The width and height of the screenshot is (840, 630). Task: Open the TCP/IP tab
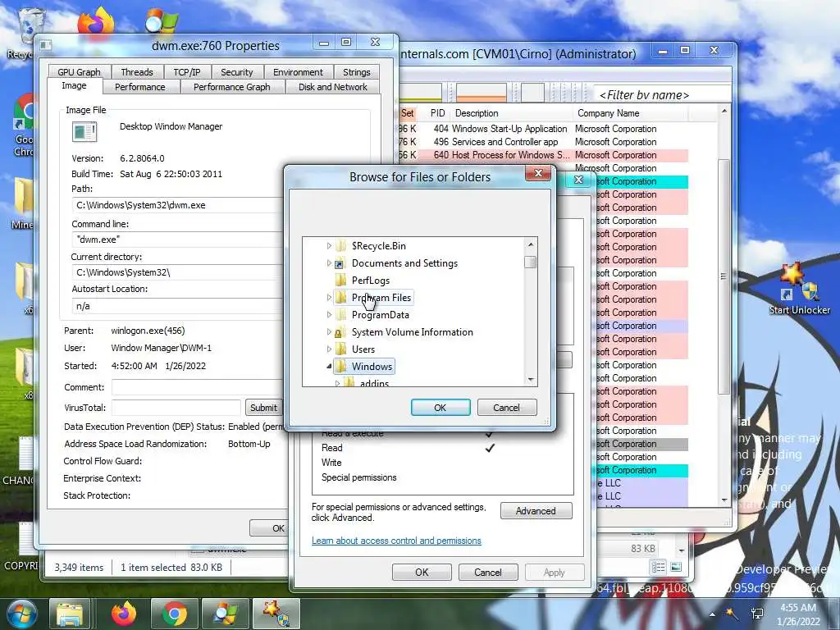point(186,72)
